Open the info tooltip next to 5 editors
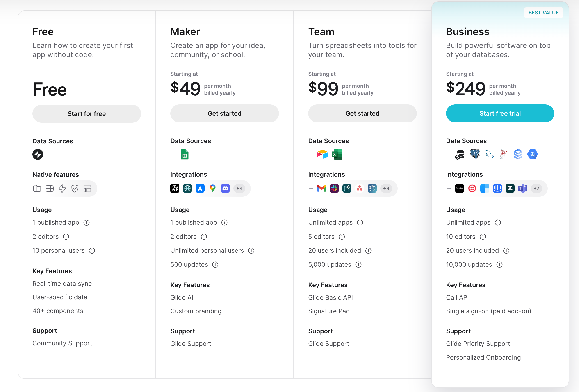The height and width of the screenshot is (392, 579). point(342,237)
